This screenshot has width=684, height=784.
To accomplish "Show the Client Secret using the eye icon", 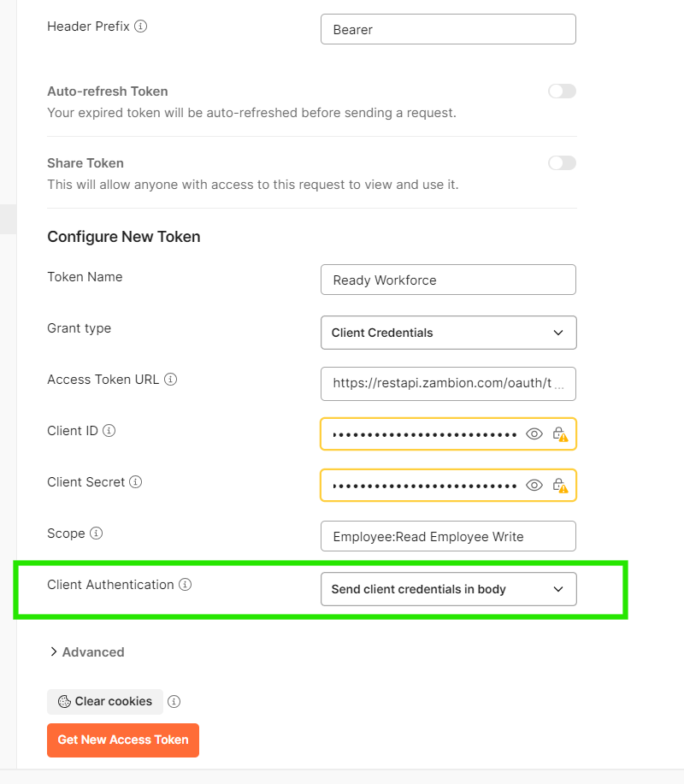I will click(534, 486).
